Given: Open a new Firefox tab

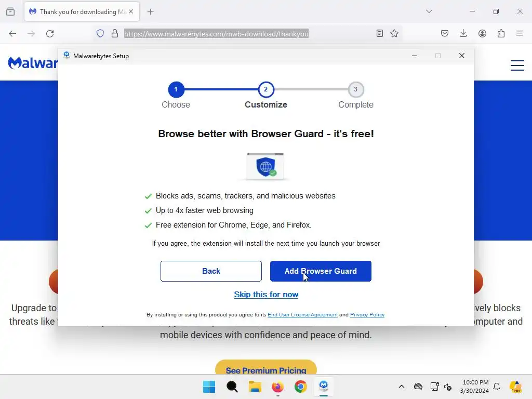Looking at the screenshot, I should 150,11.
